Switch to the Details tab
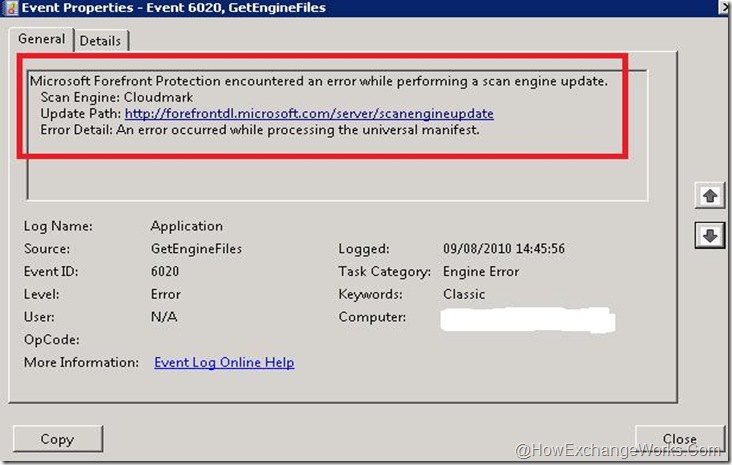The width and height of the screenshot is (732, 465). coord(101,41)
